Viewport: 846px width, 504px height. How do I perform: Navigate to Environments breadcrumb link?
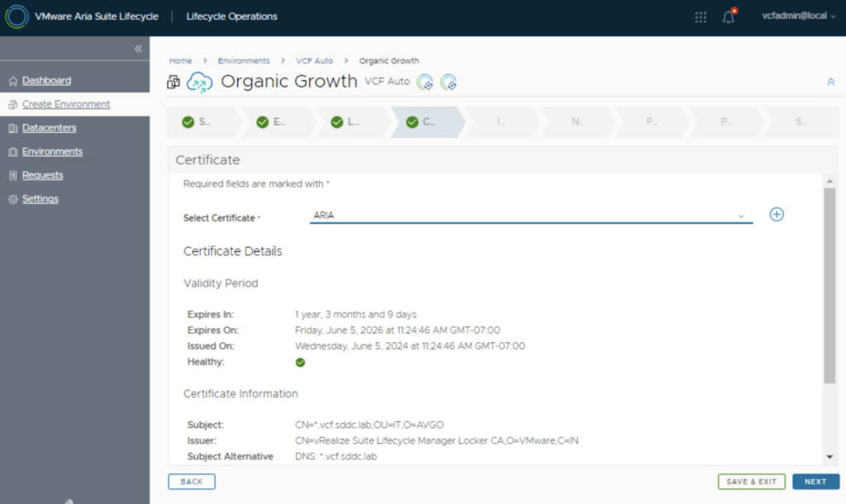(244, 61)
